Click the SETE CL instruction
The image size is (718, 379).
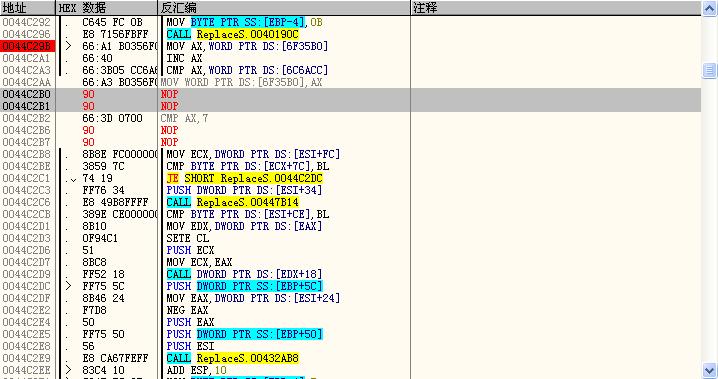(188, 238)
